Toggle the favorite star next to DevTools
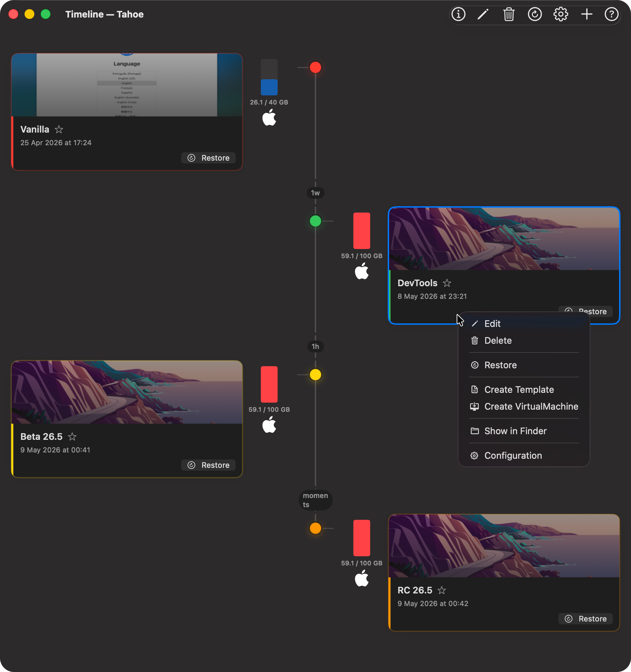The height and width of the screenshot is (672, 631). 447,283
